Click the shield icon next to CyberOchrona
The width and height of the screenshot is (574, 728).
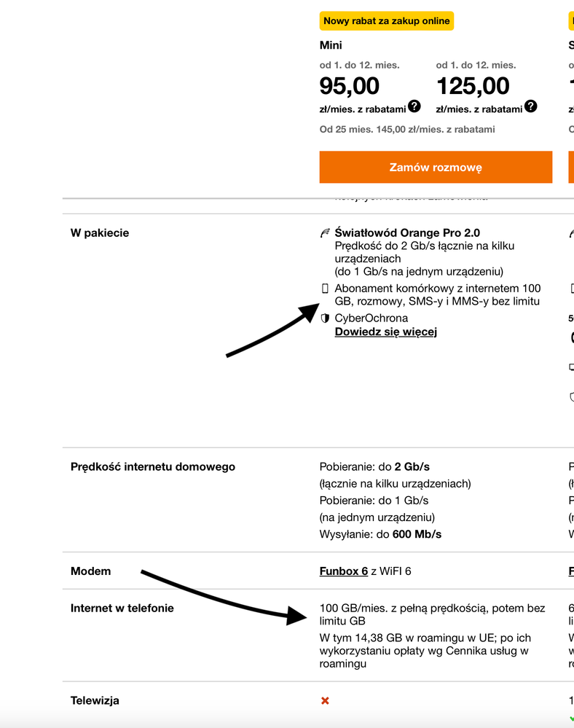325,318
